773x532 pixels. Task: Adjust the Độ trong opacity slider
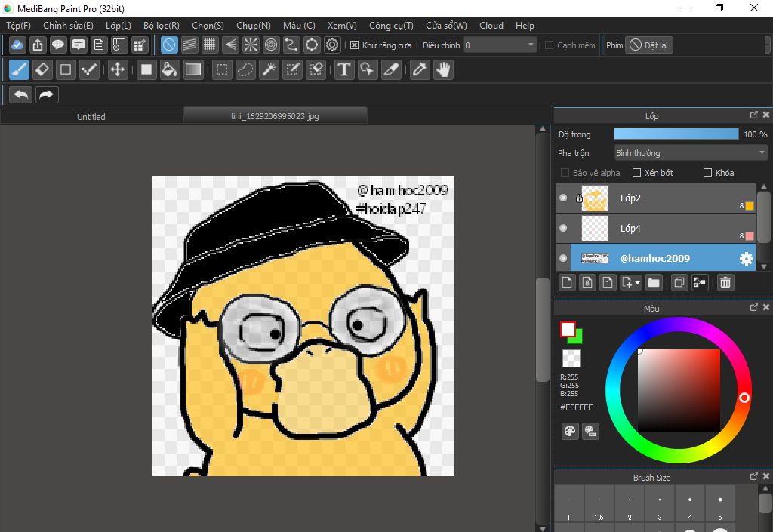676,134
